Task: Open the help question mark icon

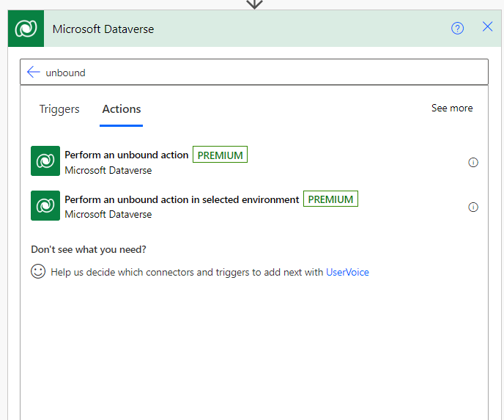Action: (457, 29)
